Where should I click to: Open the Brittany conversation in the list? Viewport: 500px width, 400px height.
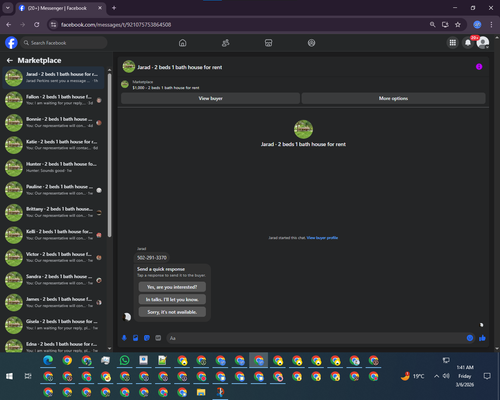click(x=53, y=212)
